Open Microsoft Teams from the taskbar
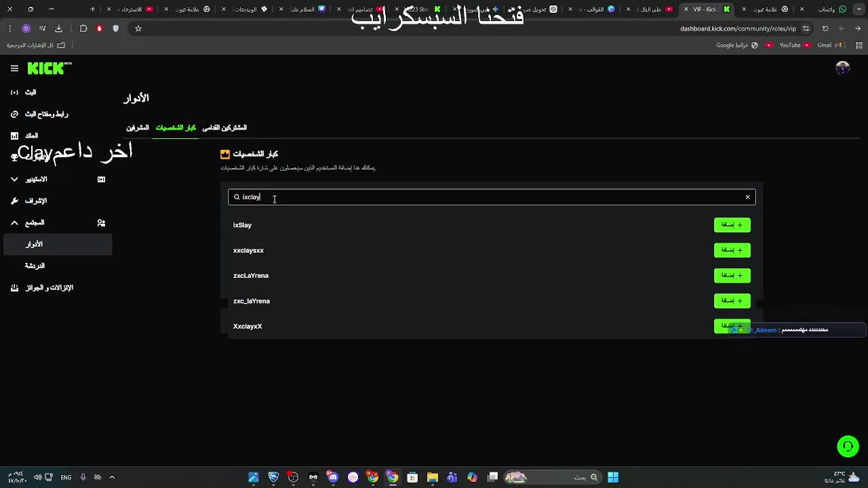The width and height of the screenshot is (868, 488). pos(452,477)
